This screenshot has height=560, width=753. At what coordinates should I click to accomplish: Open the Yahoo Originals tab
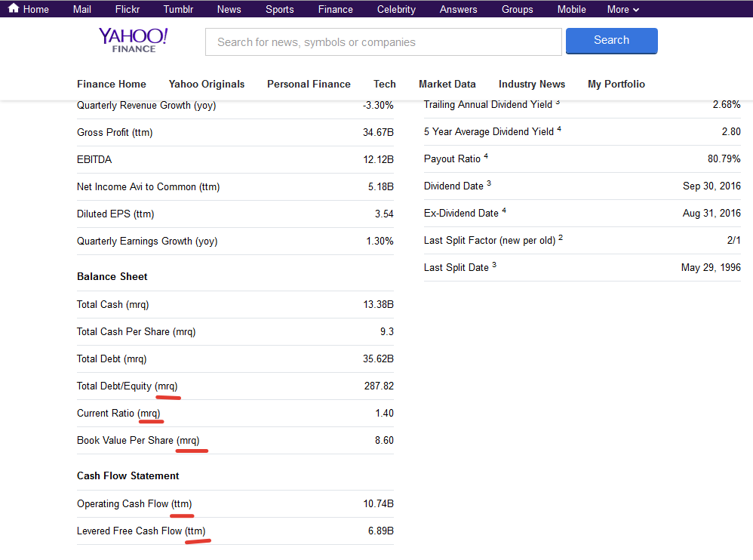[x=207, y=84]
